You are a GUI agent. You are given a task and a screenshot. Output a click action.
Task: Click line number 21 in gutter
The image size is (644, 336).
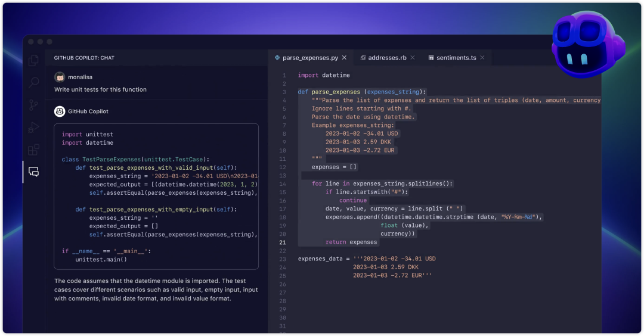(x=283, y=242)
